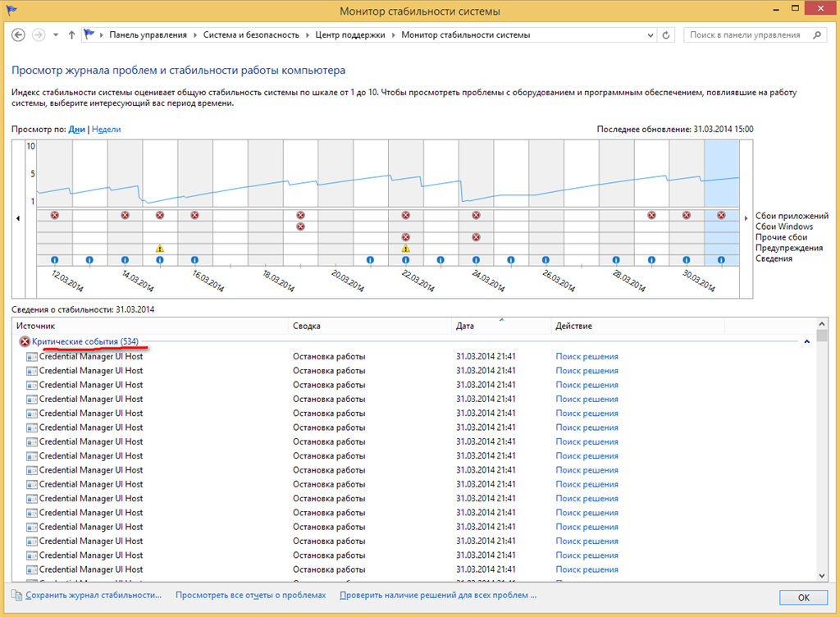Image resolution: width=840 pixels, height=617 pixels.
Task: Click Критические события (534) group header
Action: (85, 341)
